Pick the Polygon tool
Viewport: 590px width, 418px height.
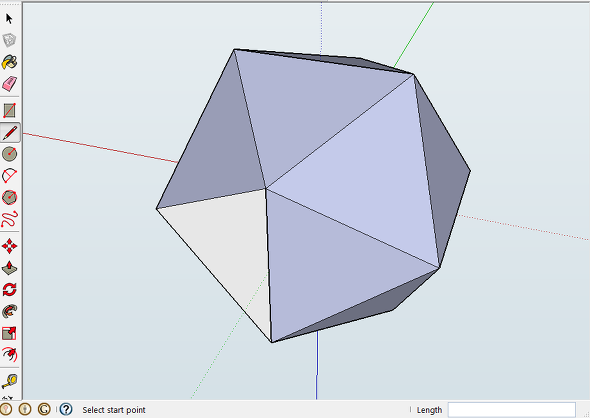9,197
